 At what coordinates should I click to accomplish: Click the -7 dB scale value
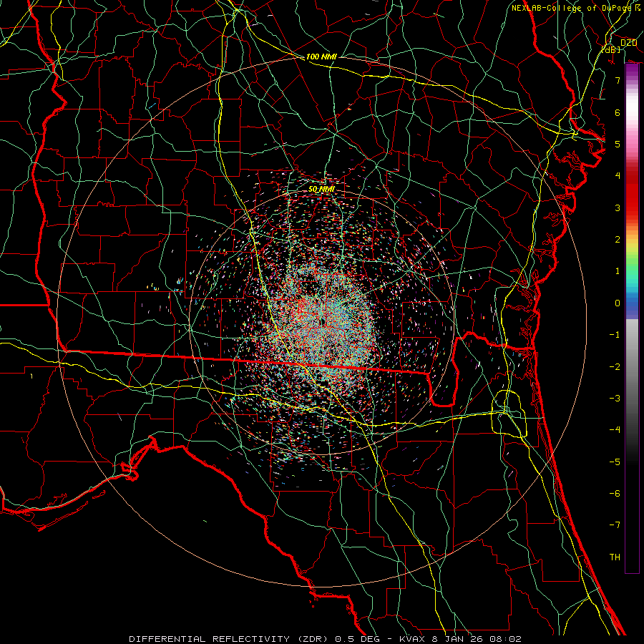click(x=615, y=525)
